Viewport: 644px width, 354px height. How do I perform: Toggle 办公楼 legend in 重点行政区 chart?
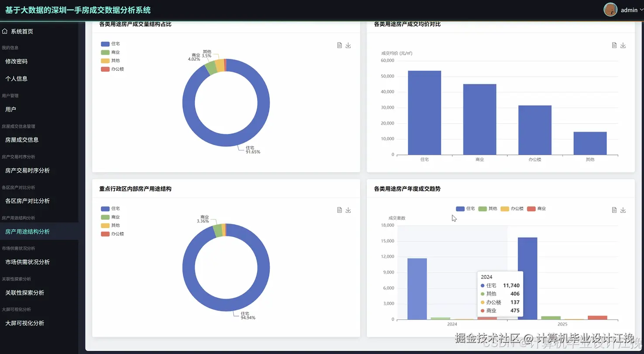point(113,234)
